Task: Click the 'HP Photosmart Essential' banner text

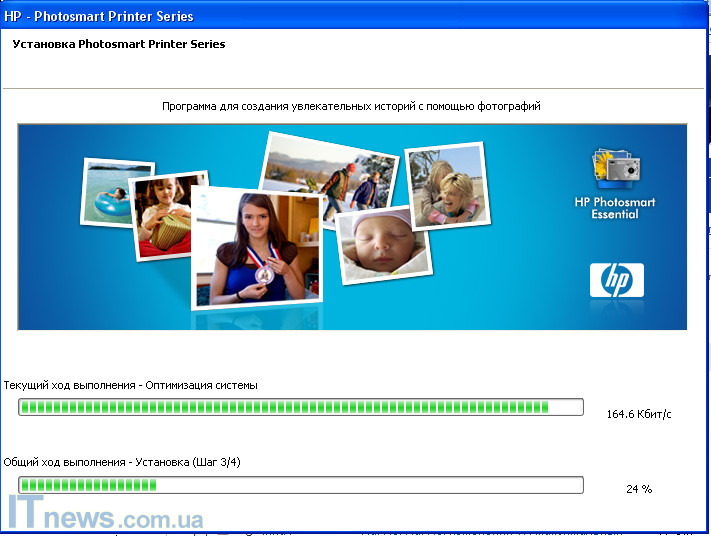Action: [615, 208]
